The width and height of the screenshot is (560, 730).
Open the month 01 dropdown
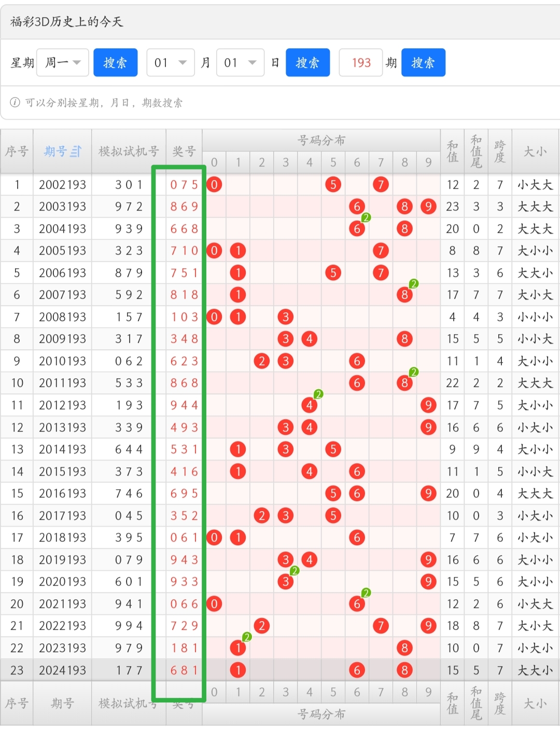[171, 63]
